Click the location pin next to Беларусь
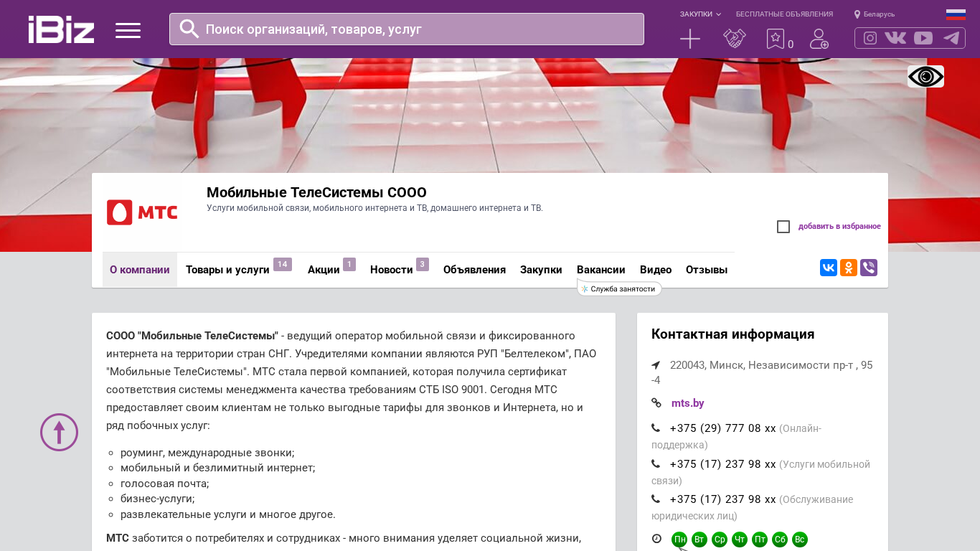 857,14
